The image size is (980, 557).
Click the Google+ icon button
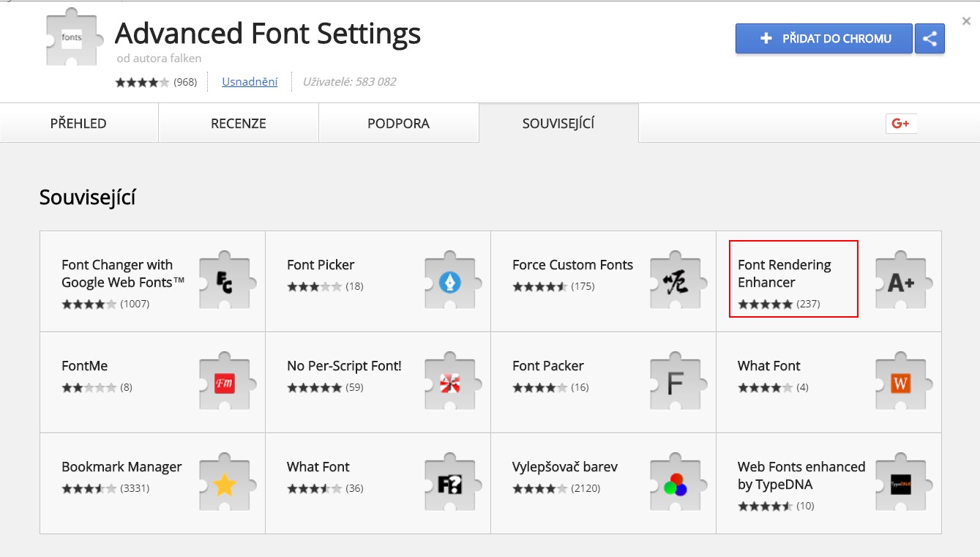click(901, 124)
